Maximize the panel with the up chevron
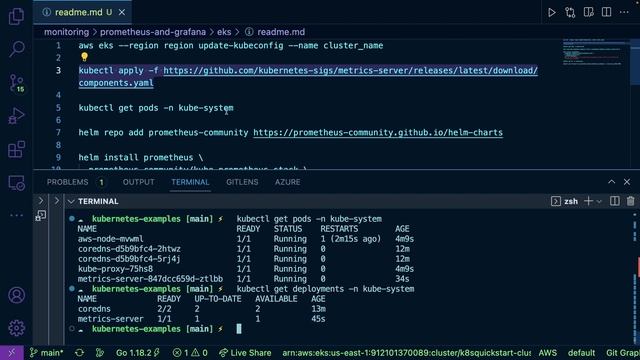Viewport: 640px width, 360px height. (611, 182)
